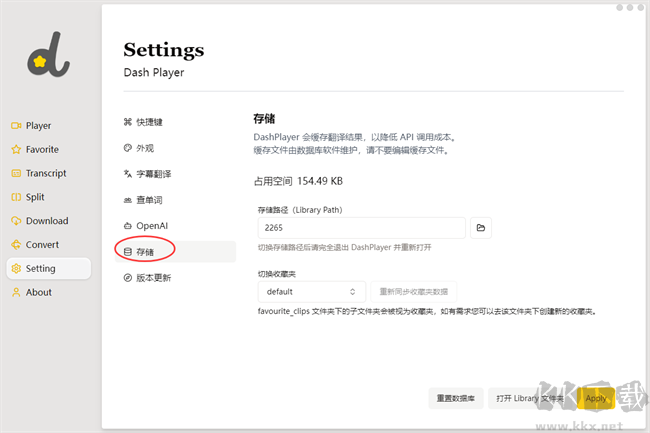Click the command-key icon beside 快捷键

tap(128, 122)
